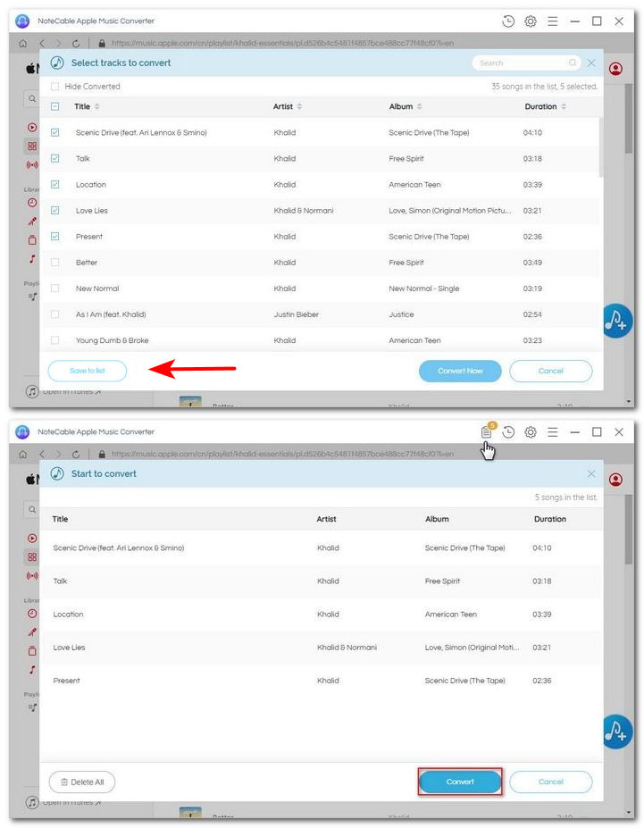Open hamburger menu in Select tracks window

coord(552,21)
